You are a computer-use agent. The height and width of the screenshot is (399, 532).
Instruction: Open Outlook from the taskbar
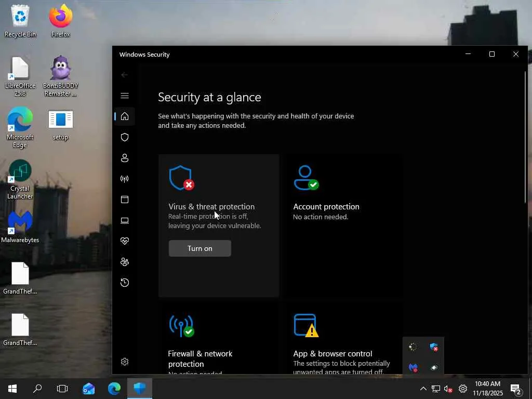click(x=88, y=389)
